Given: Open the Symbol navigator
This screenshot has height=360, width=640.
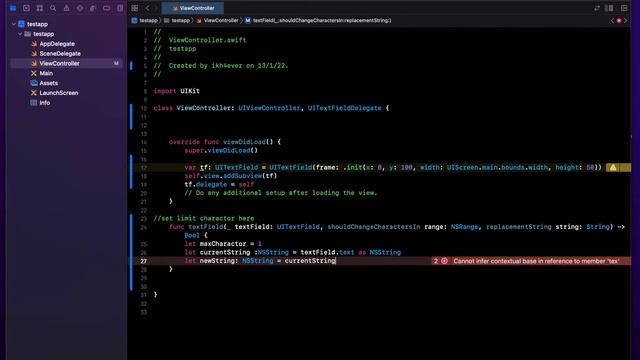Looking at the screenshot, I should coord(40,8).
